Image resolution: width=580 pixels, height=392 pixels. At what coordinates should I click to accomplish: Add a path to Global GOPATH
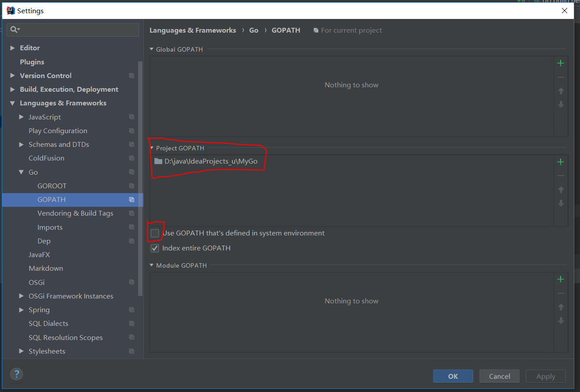pos(561,63)
